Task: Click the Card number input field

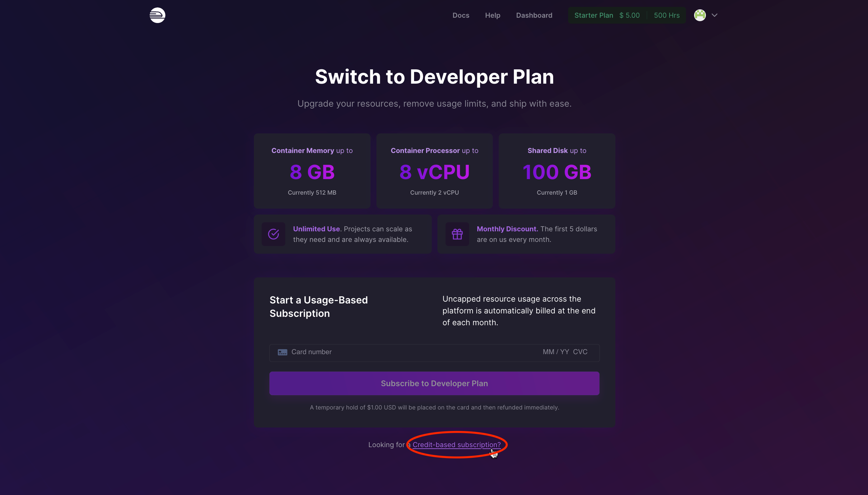Action: coord(357,352)
